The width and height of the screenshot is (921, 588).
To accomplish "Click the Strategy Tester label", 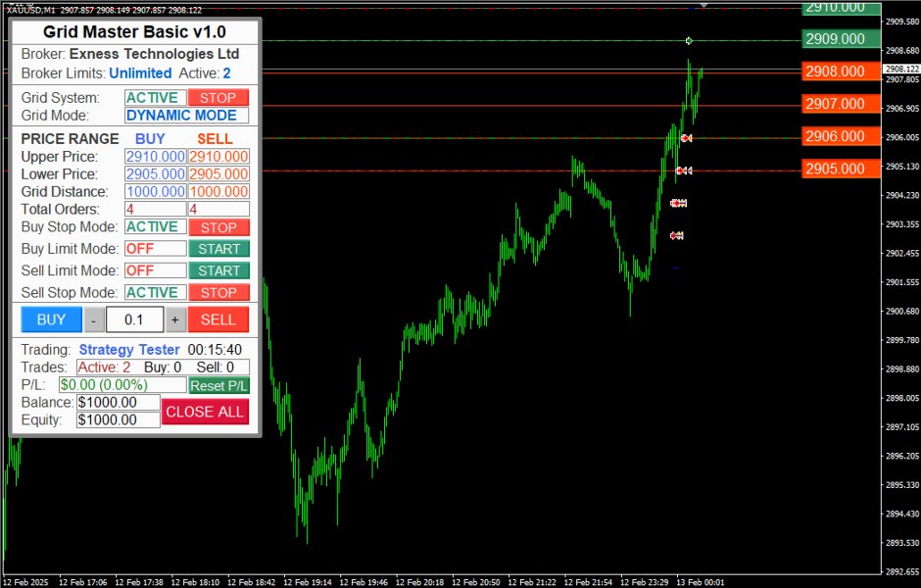I will point(128,349).
